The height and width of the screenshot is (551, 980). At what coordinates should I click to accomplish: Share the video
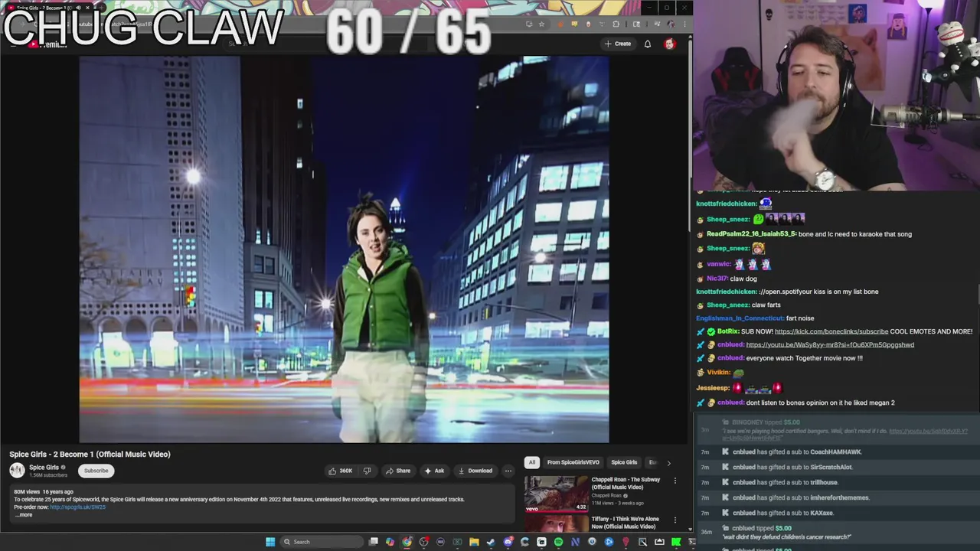(x=398, y=471)
